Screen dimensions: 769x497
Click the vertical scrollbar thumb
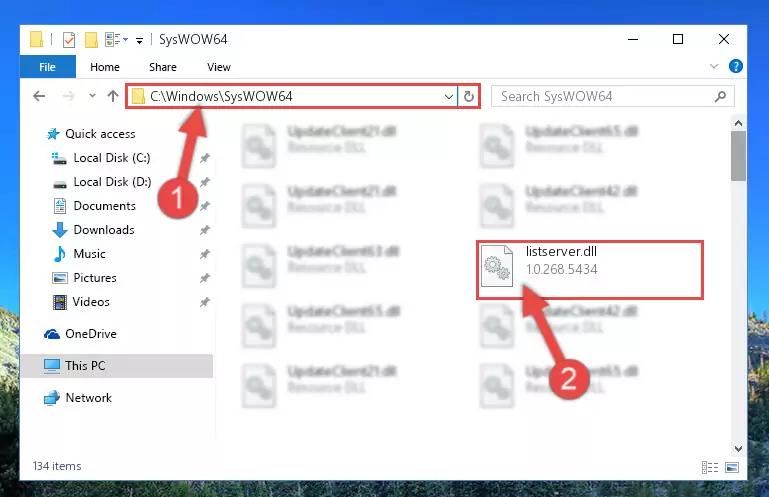[739, 157]
